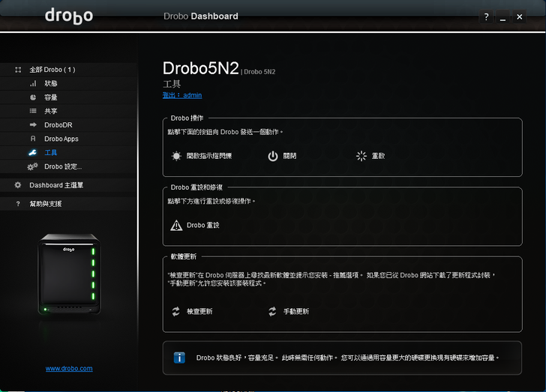The width and height of the screenshot is (546, 392).
Task: Click the 檢查更新 refresh arrows icon
Action: (175, 311)
